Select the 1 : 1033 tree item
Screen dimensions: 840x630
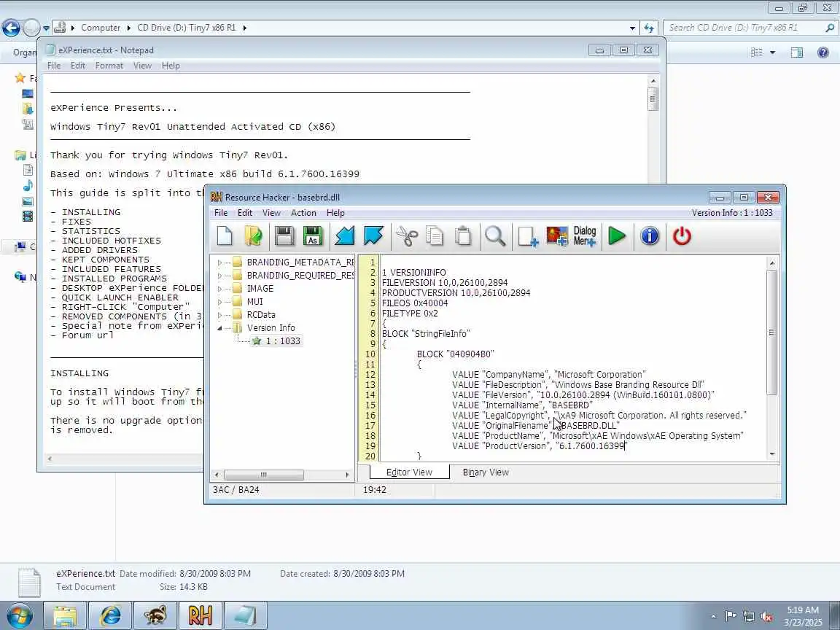tap(278, 341)
